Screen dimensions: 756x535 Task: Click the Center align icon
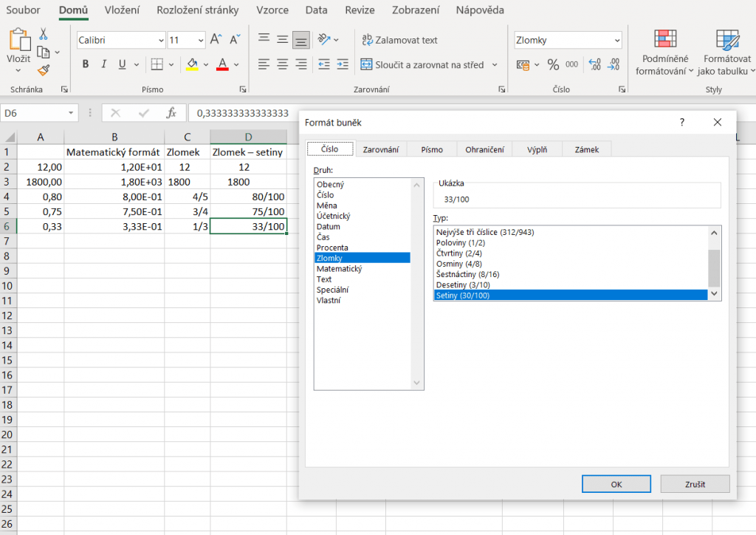coord(282,64)
